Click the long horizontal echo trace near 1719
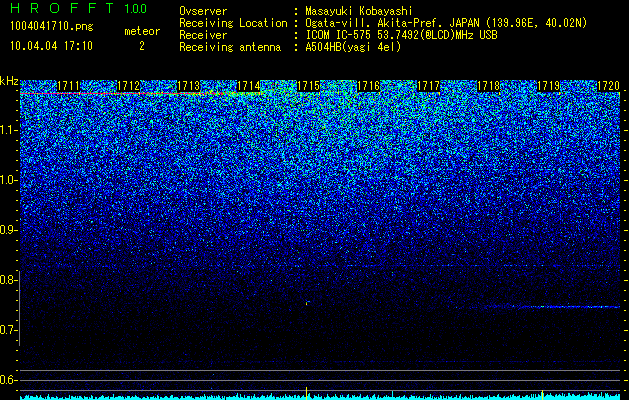 pos(552,307)
